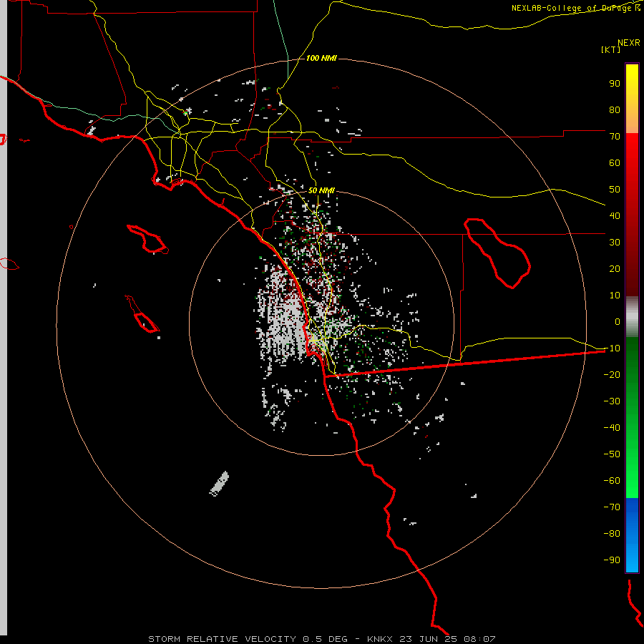Click the "90" value on the velocity scale

[615, 84]
